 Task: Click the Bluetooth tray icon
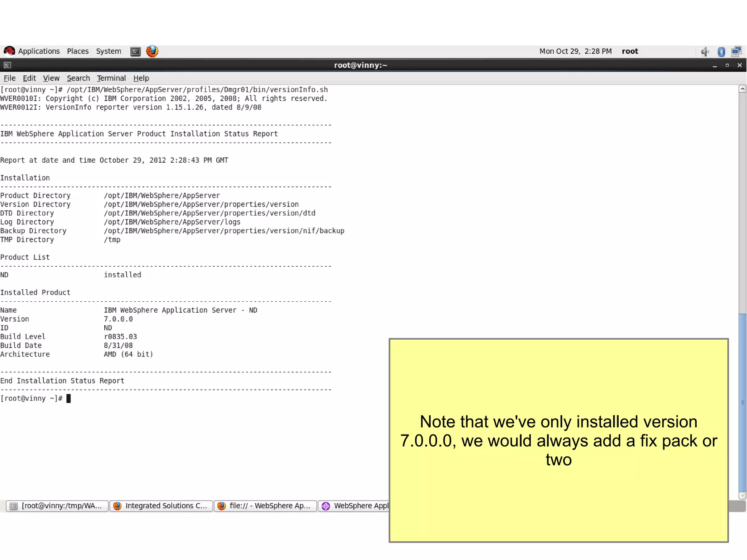[x=721, y=51]
